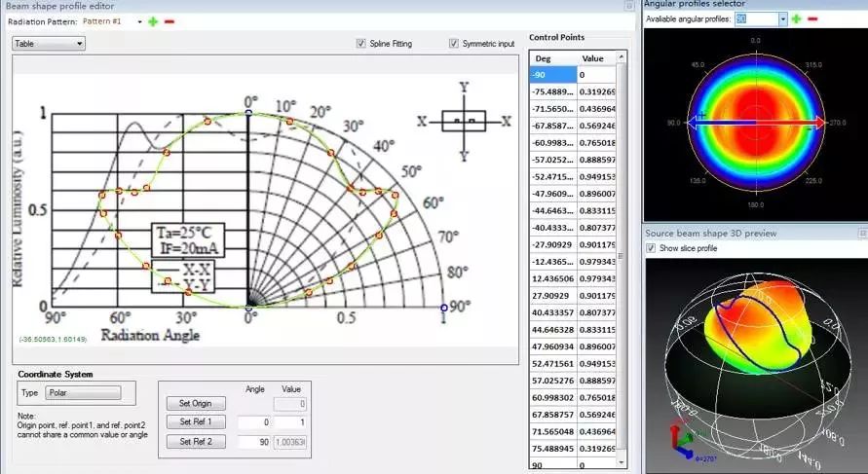Image resolution: width=868 pixels, height=474 pixels.
Task: Expand the Table view mode dropdown
Action: (49, 44)
